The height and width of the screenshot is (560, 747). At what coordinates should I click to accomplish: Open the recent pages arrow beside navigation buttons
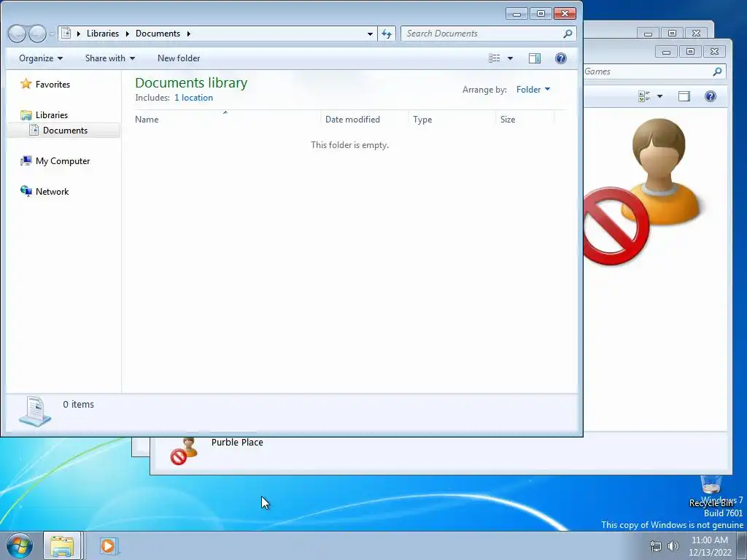pos(52,34)
